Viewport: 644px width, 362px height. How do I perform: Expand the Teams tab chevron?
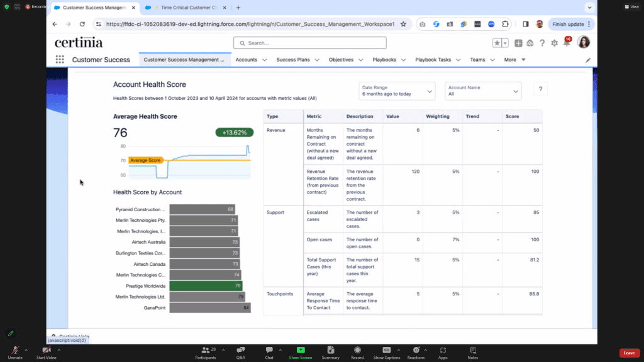492,60
